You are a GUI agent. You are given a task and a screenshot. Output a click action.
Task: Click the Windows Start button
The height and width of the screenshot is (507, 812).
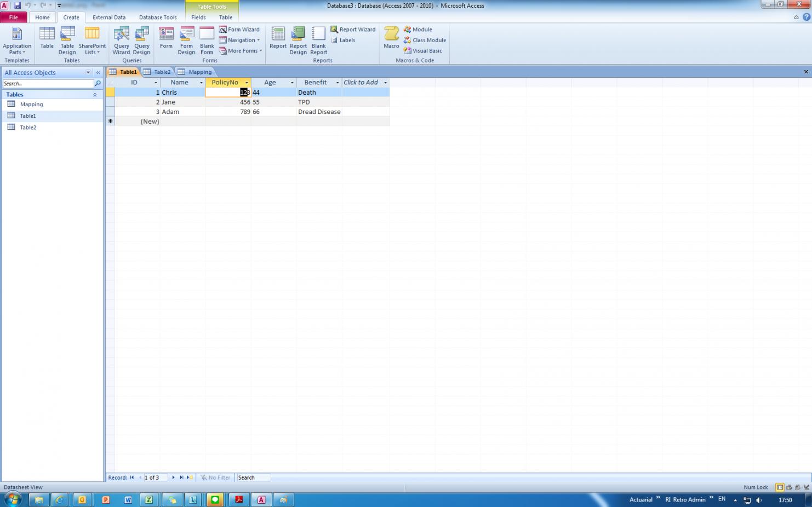pyautogui.click(x=12, y=499)
